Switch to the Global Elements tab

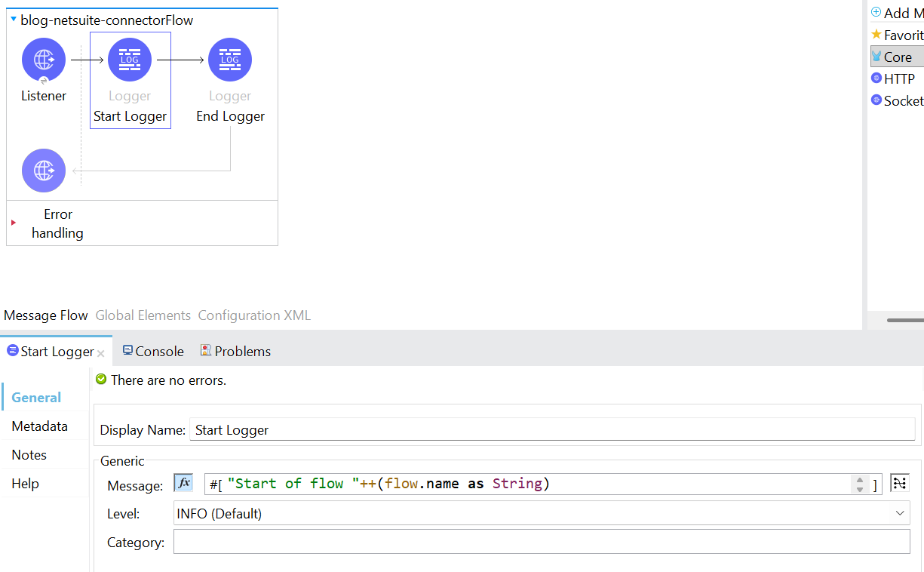pos(143,315)
